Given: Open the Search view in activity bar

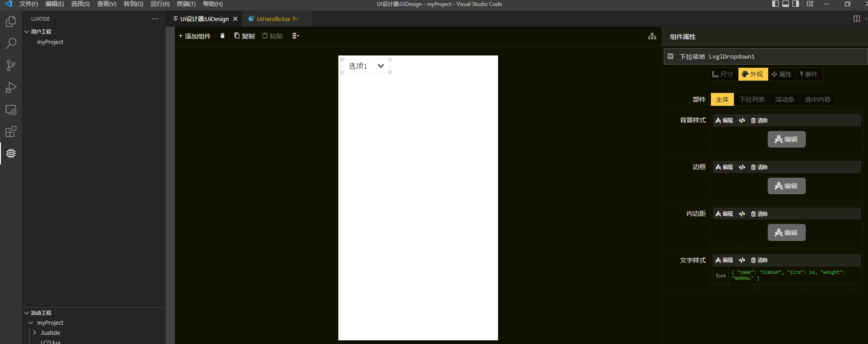Looking at the screenshot, I should pyautogui.click(x=11, y=44).
